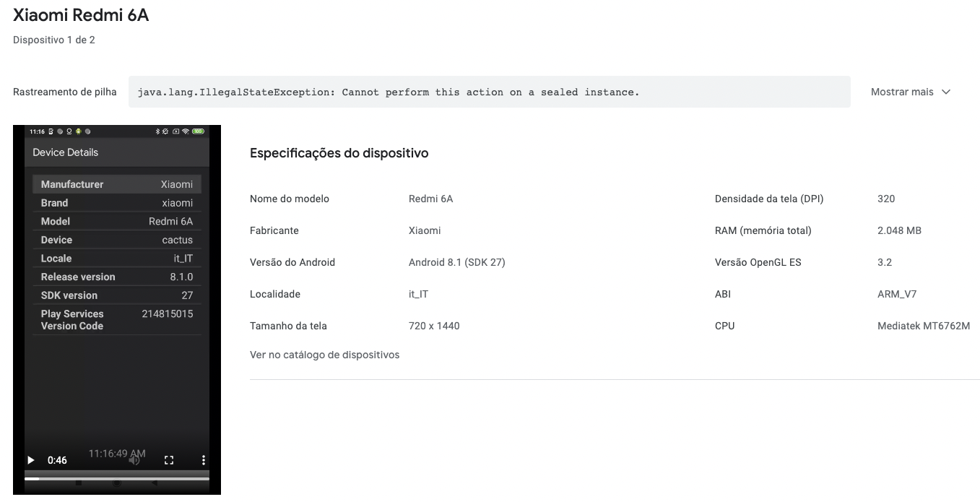This screenshot has width=980, height=502.
Task: Click the 'Rastreamento de pilha' label
Action: 64,92
